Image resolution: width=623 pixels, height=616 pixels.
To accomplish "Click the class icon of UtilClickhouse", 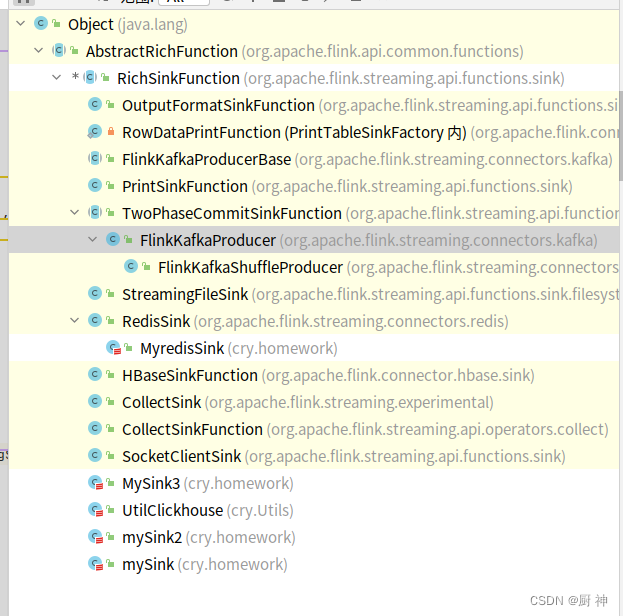I will (x=95, y=510).
